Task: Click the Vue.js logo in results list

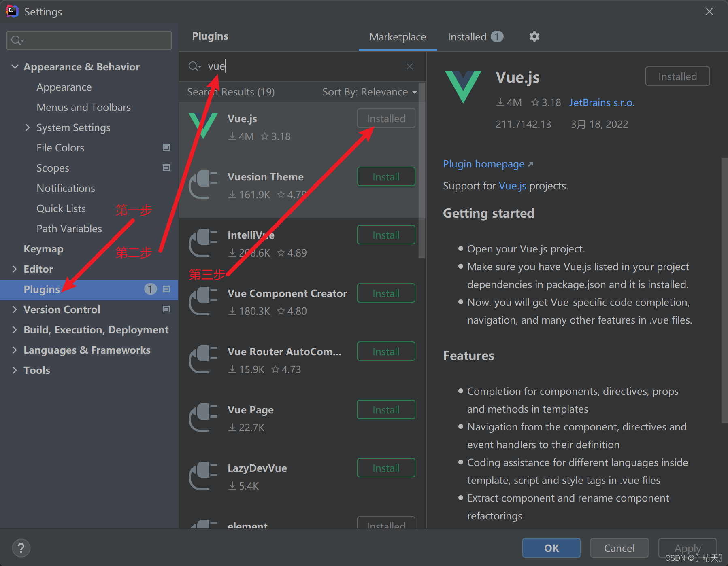Action: tap(203, 126)
